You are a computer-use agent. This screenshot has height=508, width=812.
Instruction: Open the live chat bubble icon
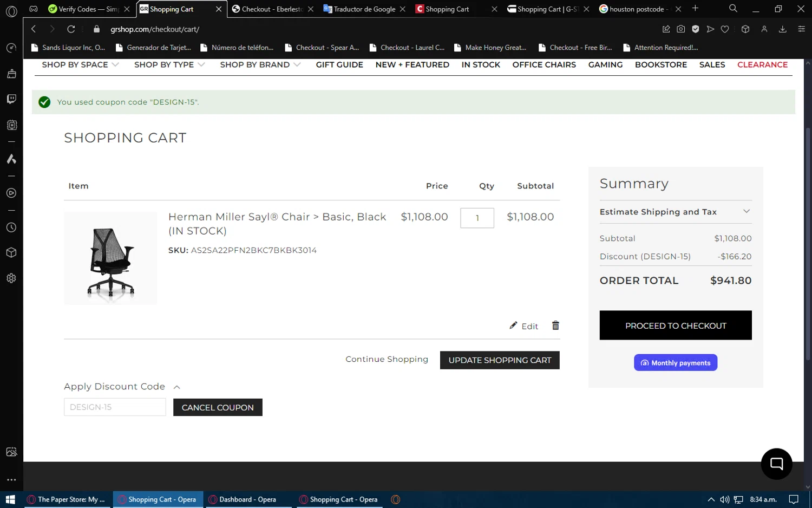click(776, 464)
